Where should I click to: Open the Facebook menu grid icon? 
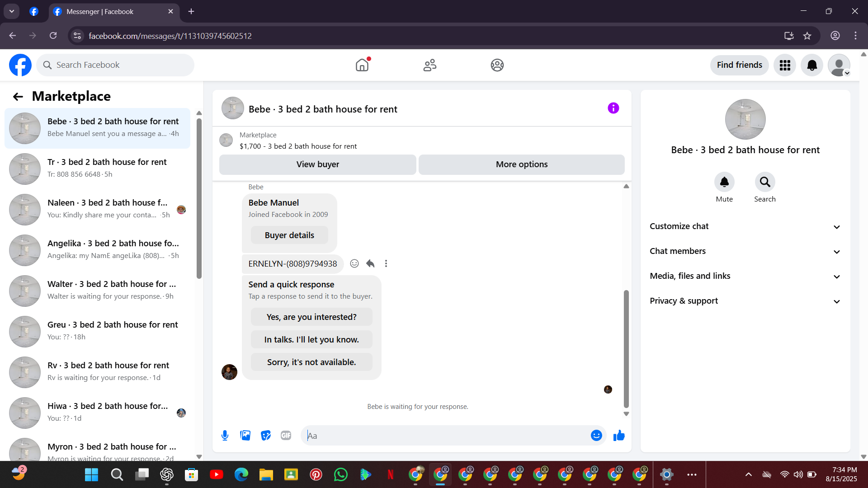(785, 65)
